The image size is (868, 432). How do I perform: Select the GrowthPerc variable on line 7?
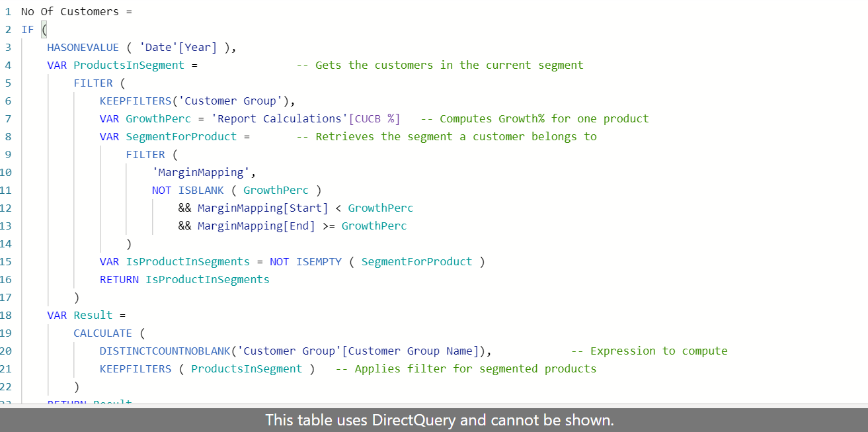[158, 118]
